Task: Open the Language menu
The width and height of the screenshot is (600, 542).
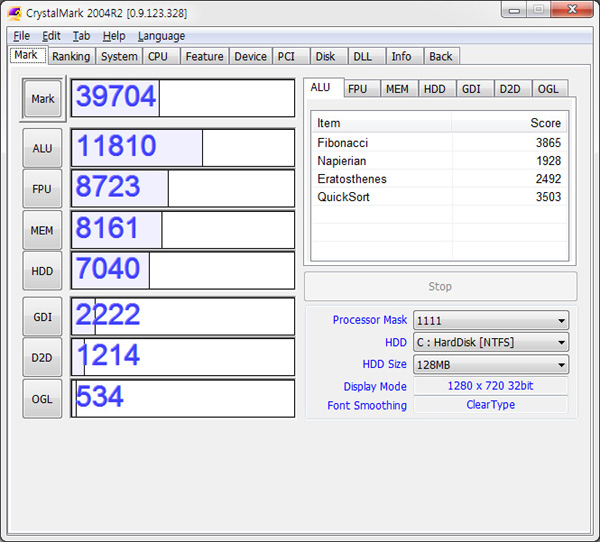Action: pyautogui.click(x=161, y=36)
